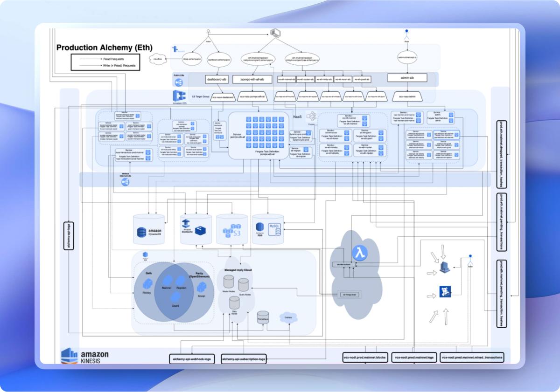This screenshot has width=560, height=392.
Task: Click the vox-nodi.prod.mainnet.blocks stream label
Action: [364, 358]
